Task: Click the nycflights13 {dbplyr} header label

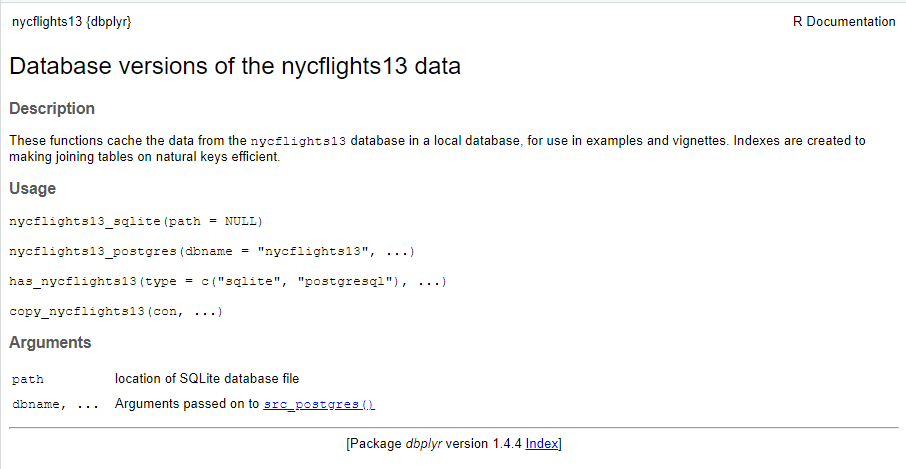Action: [72, 22]
